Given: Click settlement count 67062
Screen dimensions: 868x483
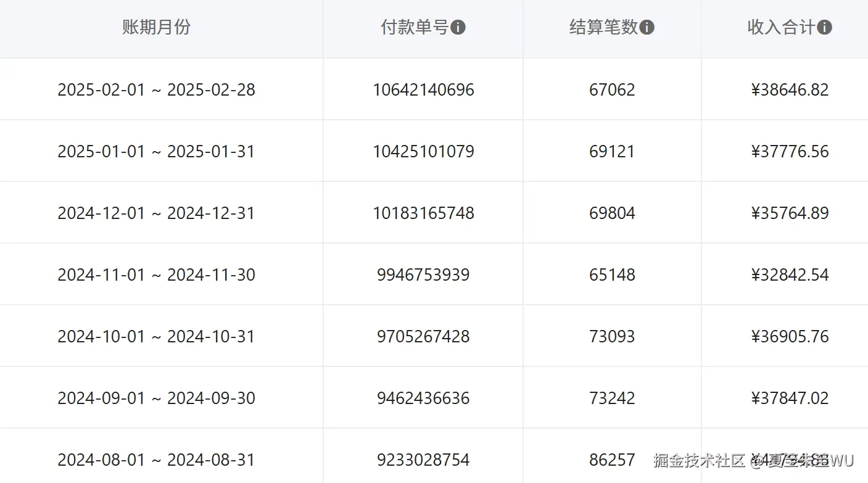Looking at the screenshot, I should [x=612, y=89].
